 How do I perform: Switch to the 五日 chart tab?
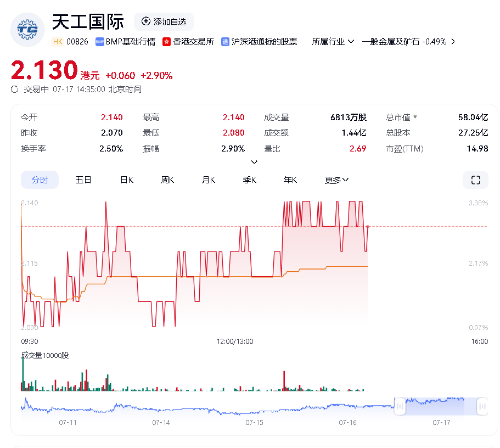point(83,180)
